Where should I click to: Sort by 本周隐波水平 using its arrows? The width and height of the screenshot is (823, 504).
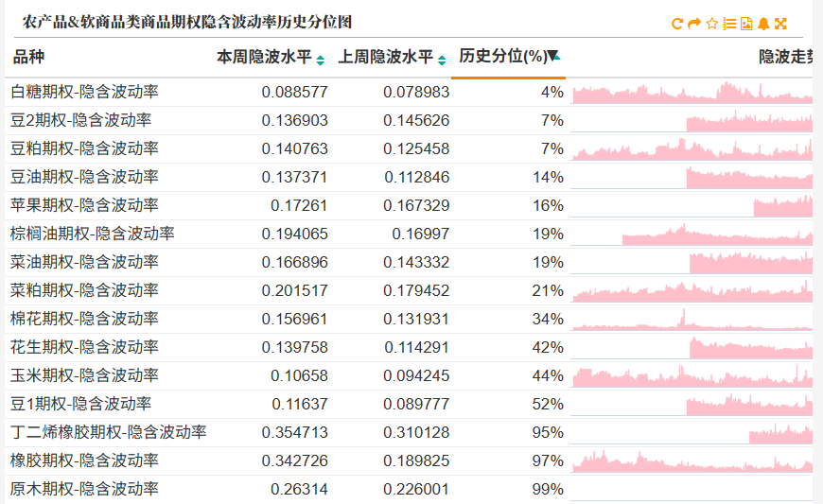tap(320, 61)
